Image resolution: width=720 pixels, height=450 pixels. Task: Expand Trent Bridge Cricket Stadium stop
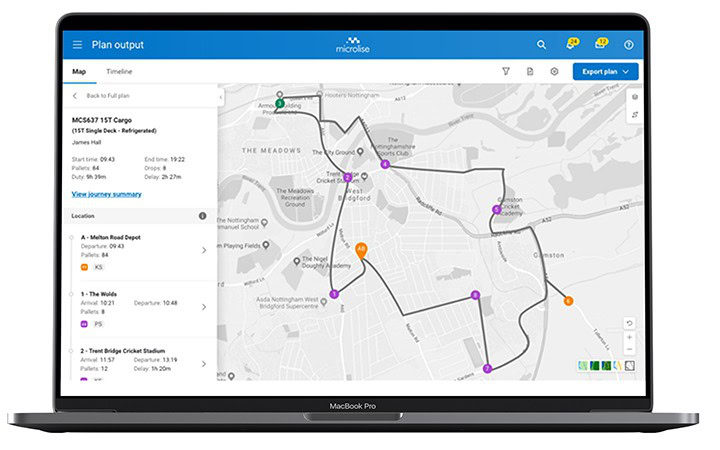[204, 363]
